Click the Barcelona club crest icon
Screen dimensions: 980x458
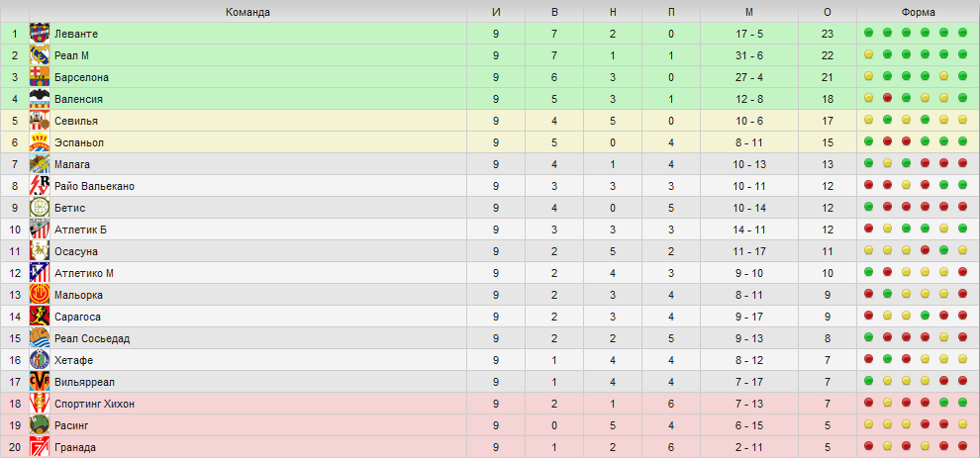(x=40, y=77)
